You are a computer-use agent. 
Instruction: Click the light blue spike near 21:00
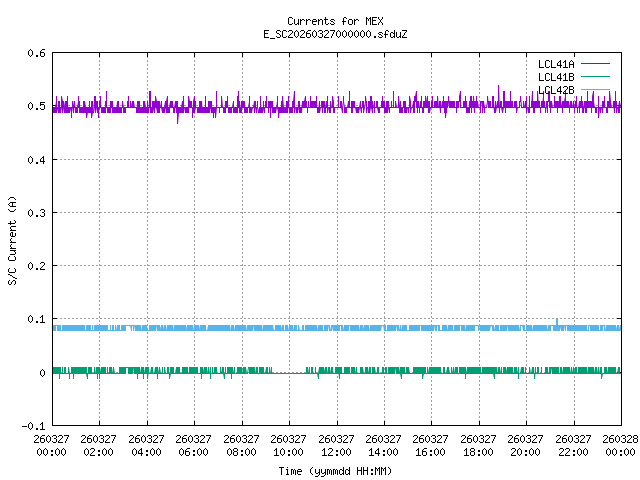click(x=557, y=321)
